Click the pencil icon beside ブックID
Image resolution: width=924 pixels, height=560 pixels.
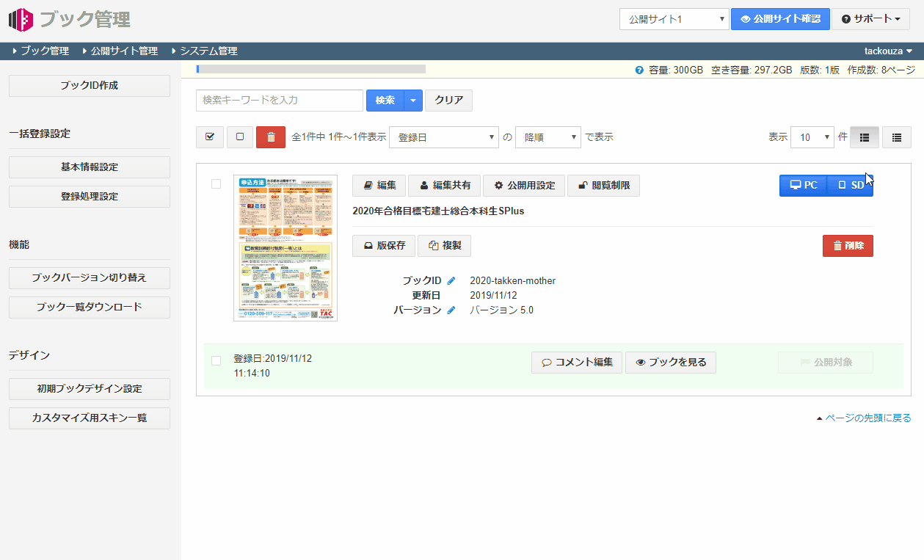(451, 281)
